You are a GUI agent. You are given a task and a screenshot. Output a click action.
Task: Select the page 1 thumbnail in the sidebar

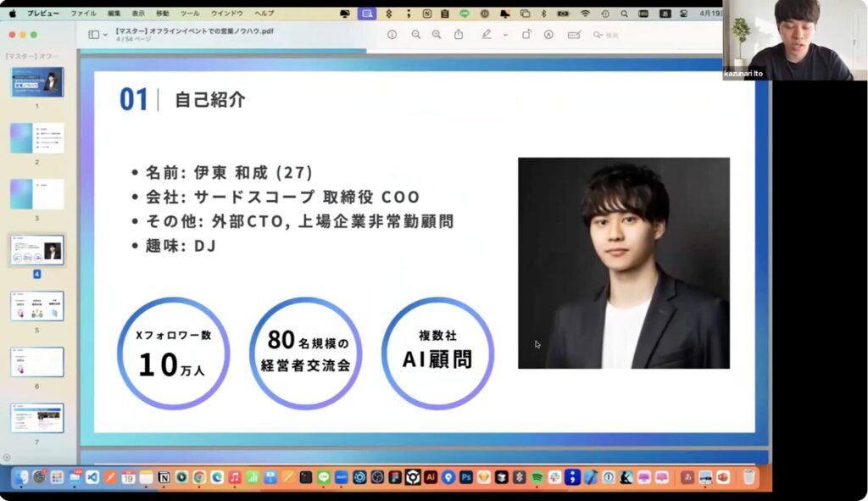tap(36, 83)
